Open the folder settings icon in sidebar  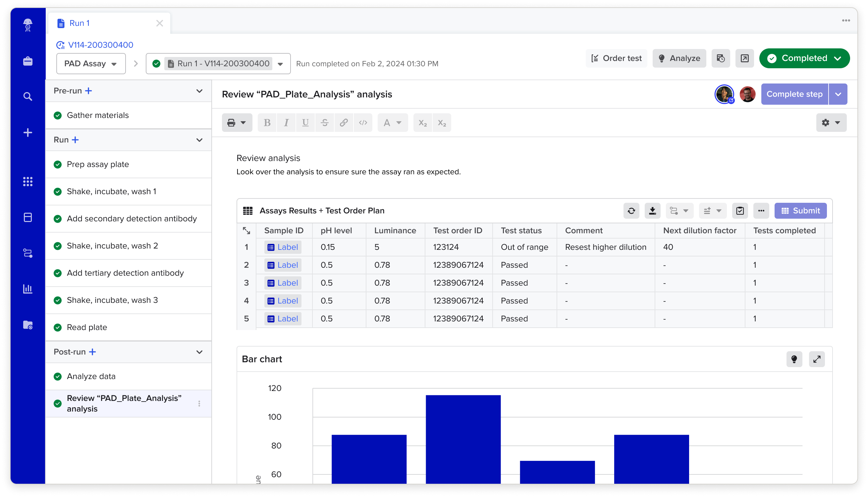click(x=27, y=325)
